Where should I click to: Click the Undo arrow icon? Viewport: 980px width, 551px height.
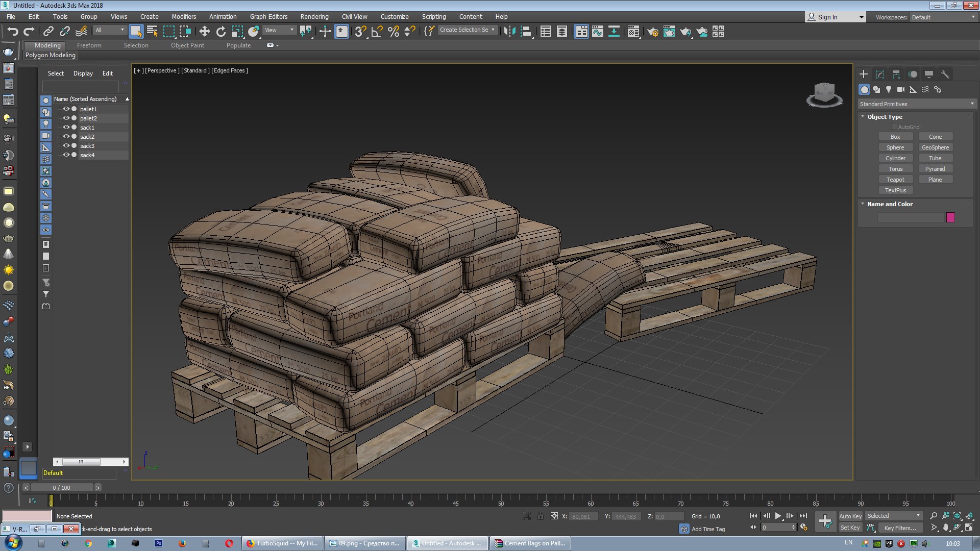(13, 32)
